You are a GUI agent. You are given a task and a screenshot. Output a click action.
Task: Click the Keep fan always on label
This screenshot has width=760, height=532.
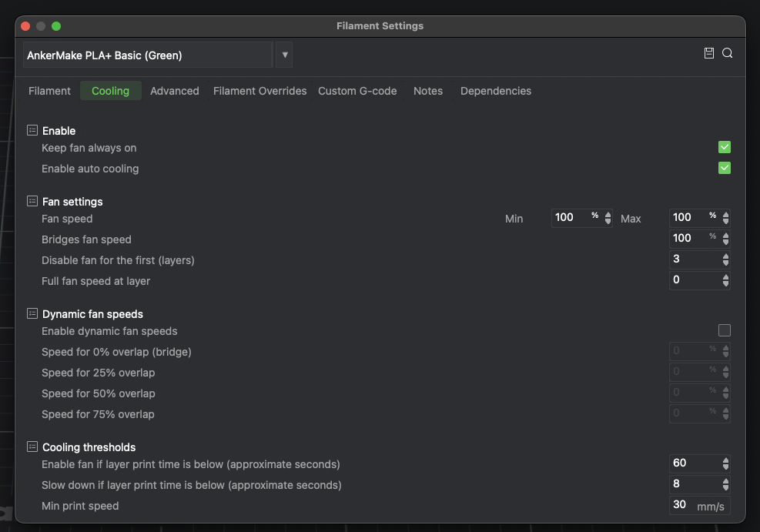(x=89, y=148)
